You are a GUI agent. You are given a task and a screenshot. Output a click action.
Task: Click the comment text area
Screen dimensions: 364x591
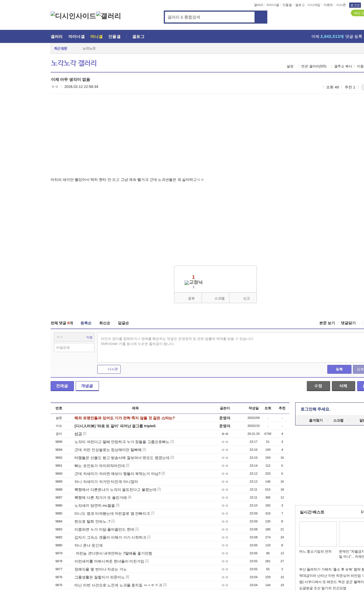(x=231, y=348)
